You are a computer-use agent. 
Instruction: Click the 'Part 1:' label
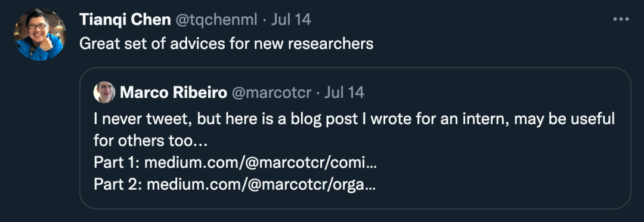(117, 163)
